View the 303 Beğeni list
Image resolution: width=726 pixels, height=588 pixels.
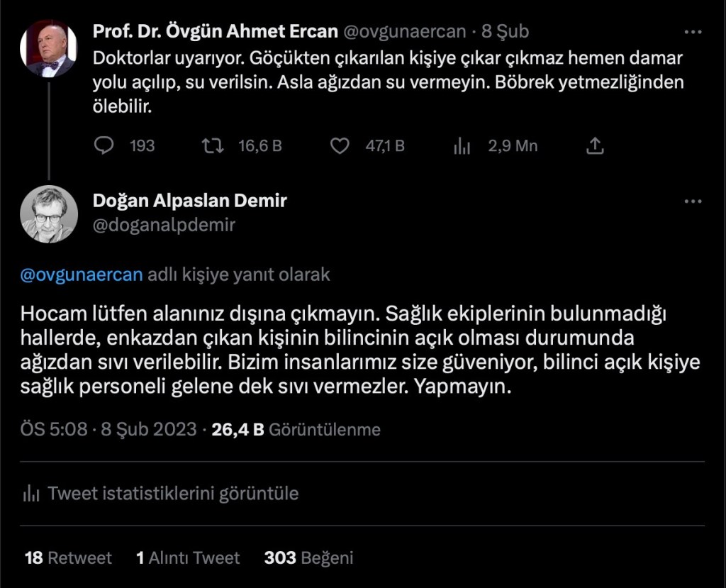tap(308, 558)
